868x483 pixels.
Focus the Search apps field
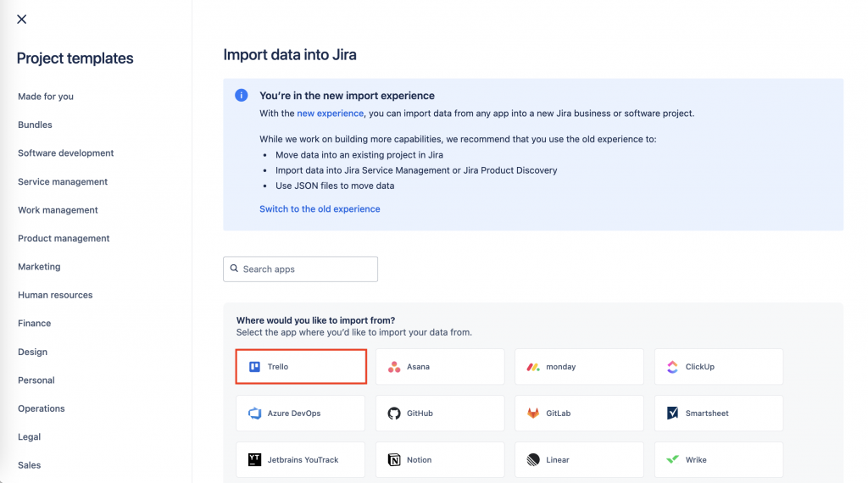307,269
